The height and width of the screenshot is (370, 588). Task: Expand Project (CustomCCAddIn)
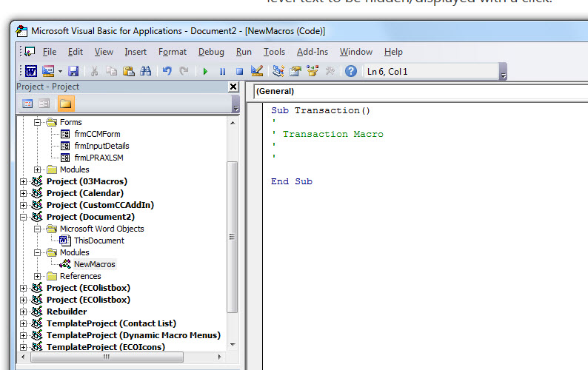(x=23, y=205)
